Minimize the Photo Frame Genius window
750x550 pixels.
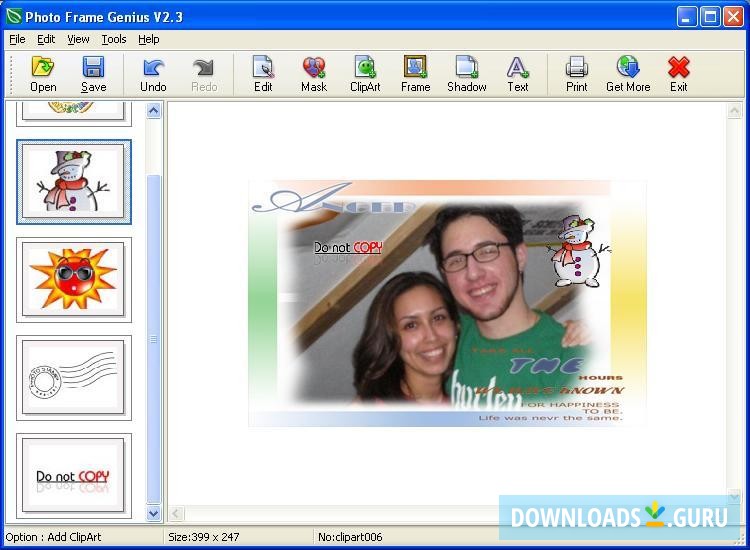click(x=687, y=17)
